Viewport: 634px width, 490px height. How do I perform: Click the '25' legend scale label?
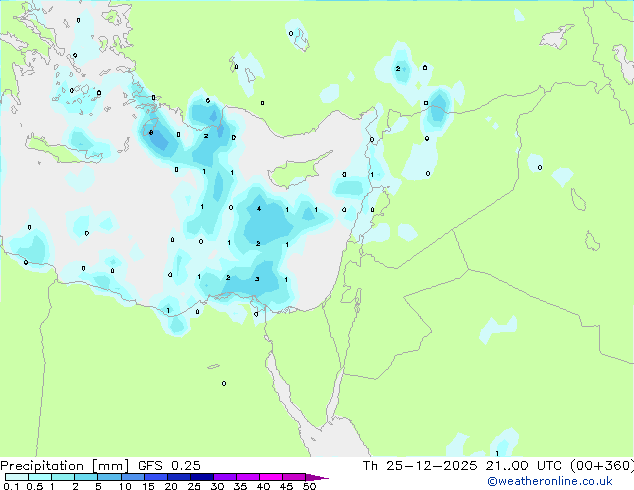194,486
